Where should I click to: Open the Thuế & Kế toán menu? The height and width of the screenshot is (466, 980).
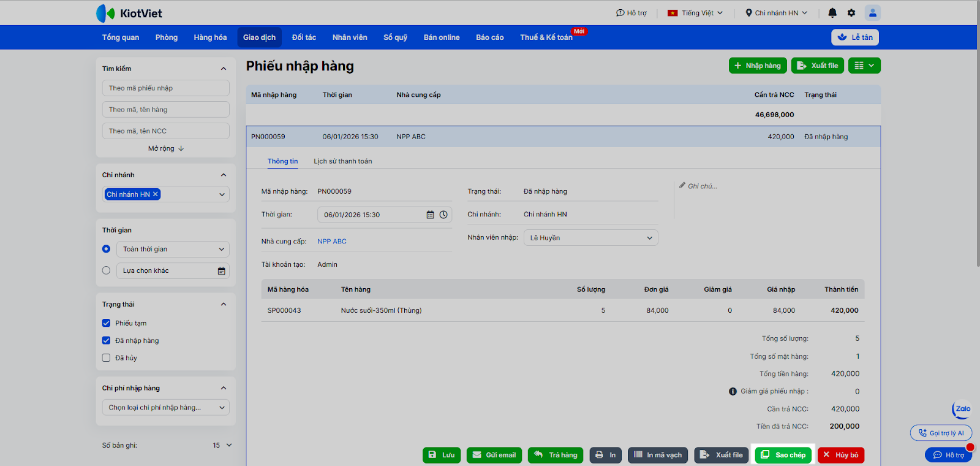click(546, 37)
